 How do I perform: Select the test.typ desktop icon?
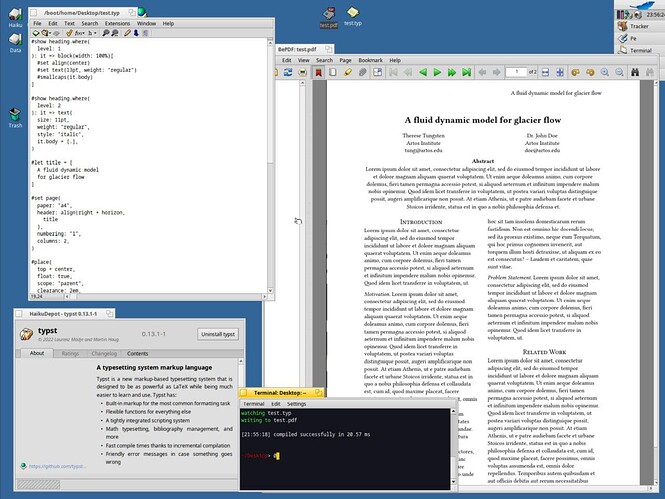pos(353,17)
